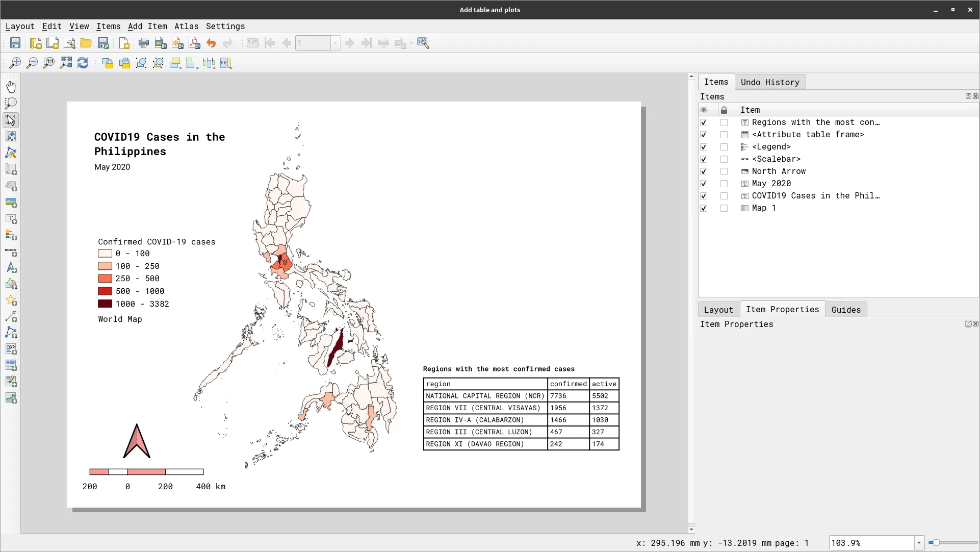Switch to the Guides tab
980x552 pixels.
coord(845,310)
